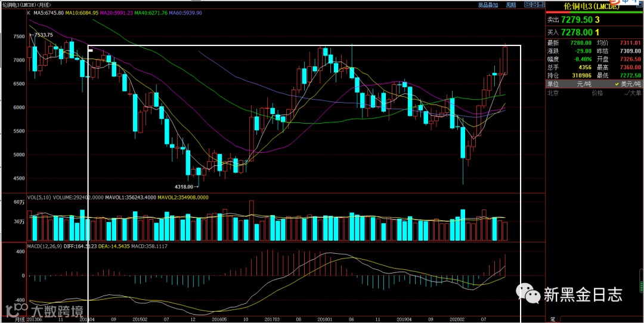Viewport: 644px width, 323px height.
Task: Click the green level meter at right edge
Action: pyautogui.click(x=642, y=280)
